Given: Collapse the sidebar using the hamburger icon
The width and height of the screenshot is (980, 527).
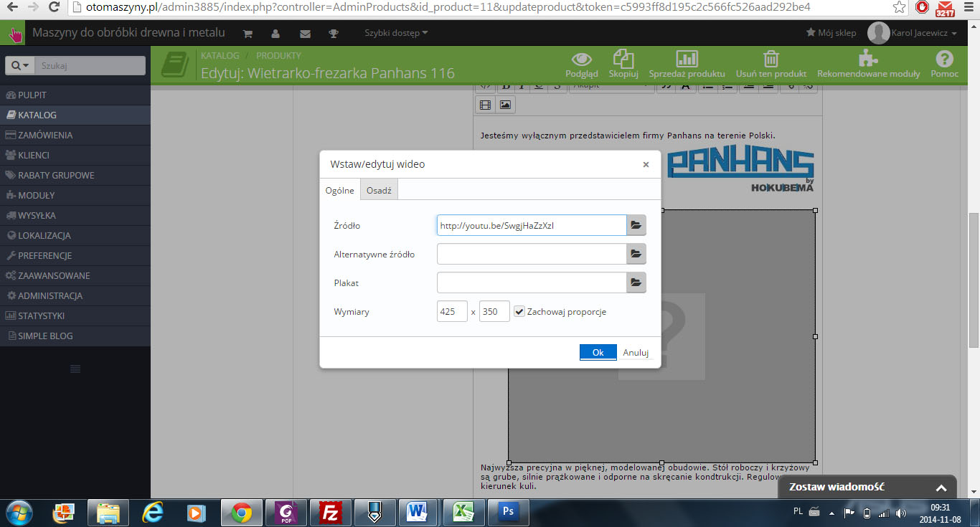Looking at the screenshot, I should (x=75, y=369).
